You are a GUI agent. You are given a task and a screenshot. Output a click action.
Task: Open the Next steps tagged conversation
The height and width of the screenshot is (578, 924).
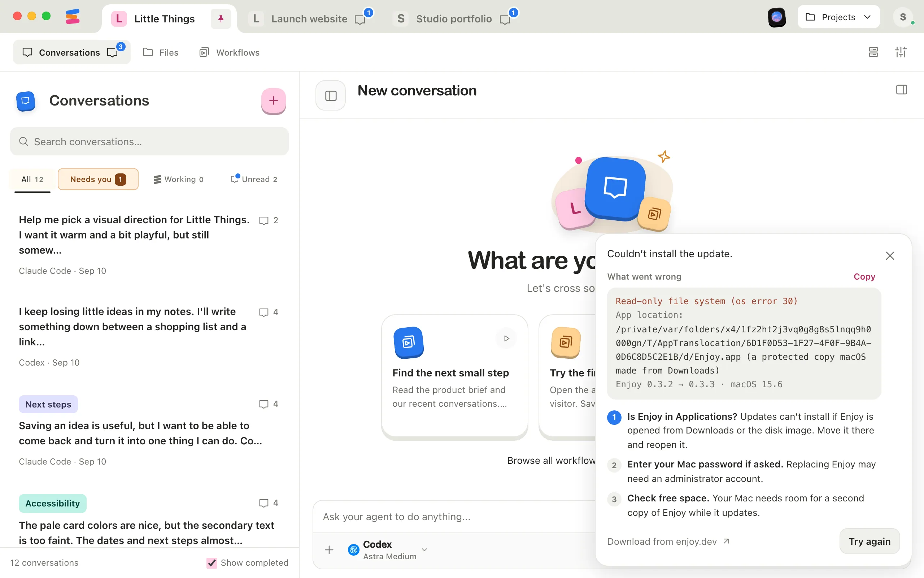tap(149, 431)
